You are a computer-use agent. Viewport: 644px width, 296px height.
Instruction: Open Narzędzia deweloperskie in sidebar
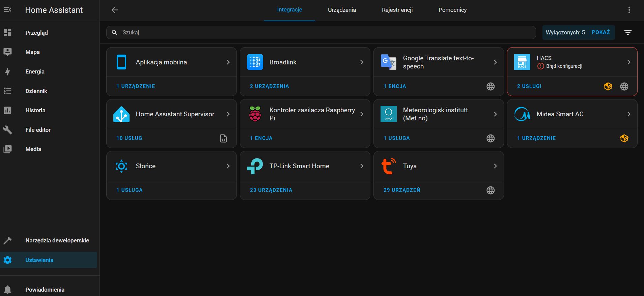57,240
